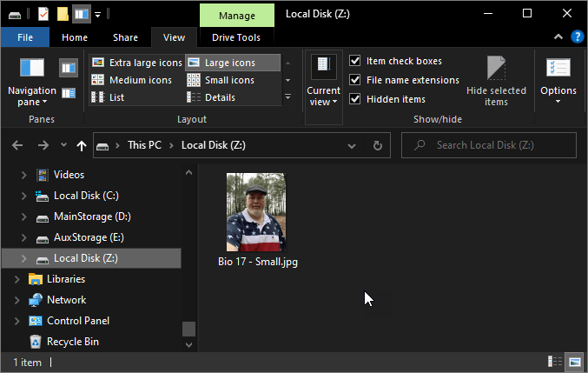Switch to the Share ribbon tab

pyautogui.click(x=125, y=37)
